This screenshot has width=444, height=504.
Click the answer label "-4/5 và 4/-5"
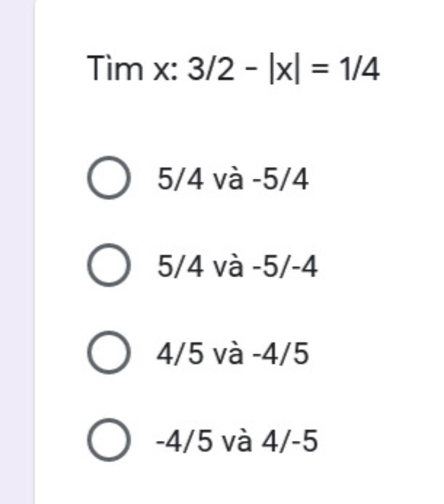(237, 441)
